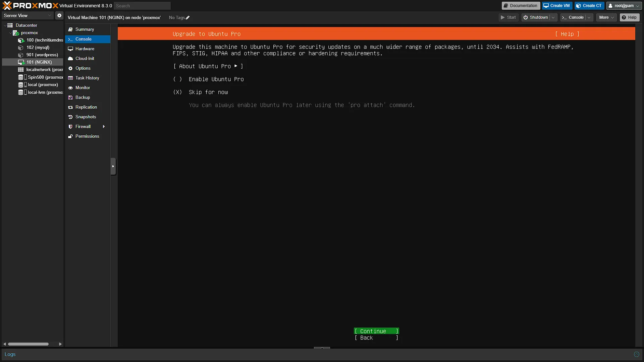This screenshot has height=362, width=644.
Task: Open the Console dropdown arrow in toolbar
Action: [x=589, y=17]
